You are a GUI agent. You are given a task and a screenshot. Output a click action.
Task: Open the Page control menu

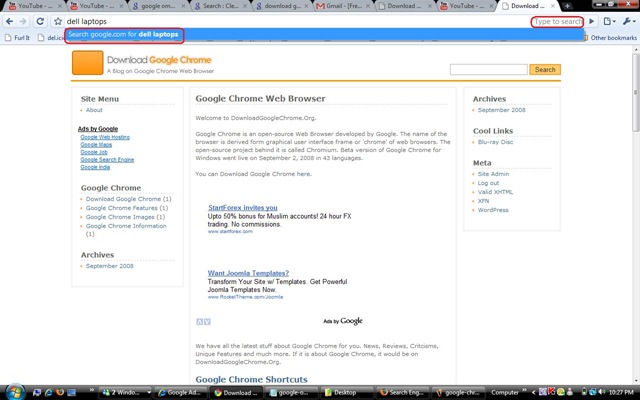[610, 21]
